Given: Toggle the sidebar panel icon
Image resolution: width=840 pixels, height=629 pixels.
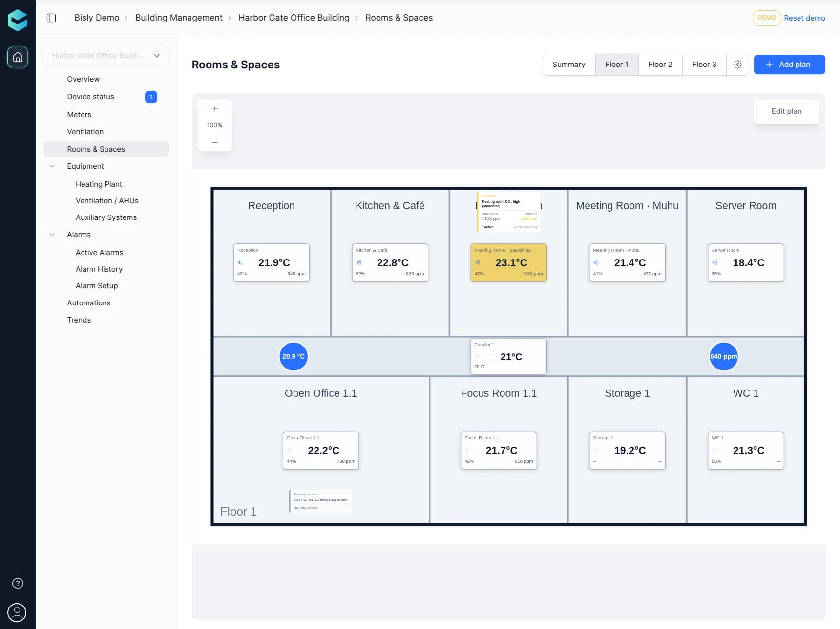Looking at the screenshot, I should coord(51,18).
